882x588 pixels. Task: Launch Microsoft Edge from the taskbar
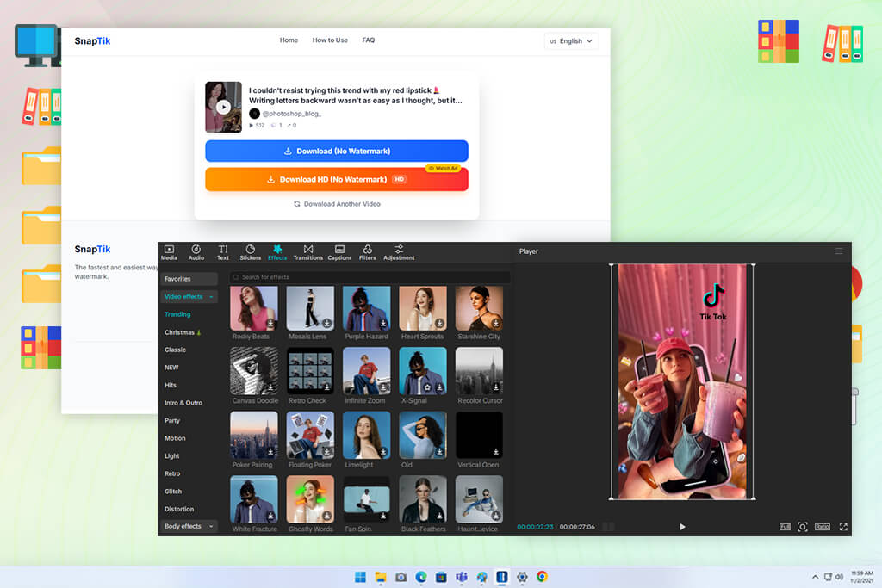click(x=420, y=577)
